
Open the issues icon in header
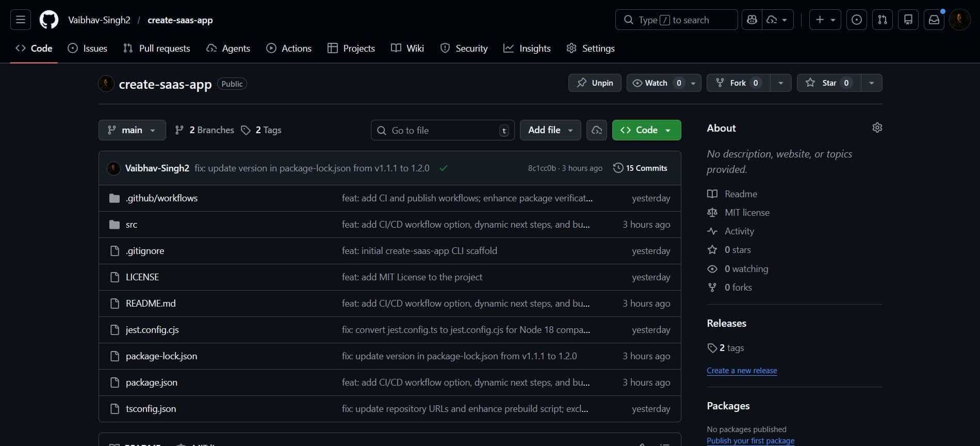coord(857,20)
